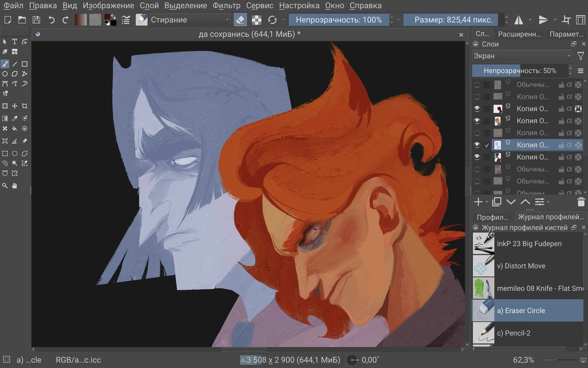Pick the Color Sampler eyedropper tool
The height and width of the screenshot is (368, 588).
[x=15, y=118]
